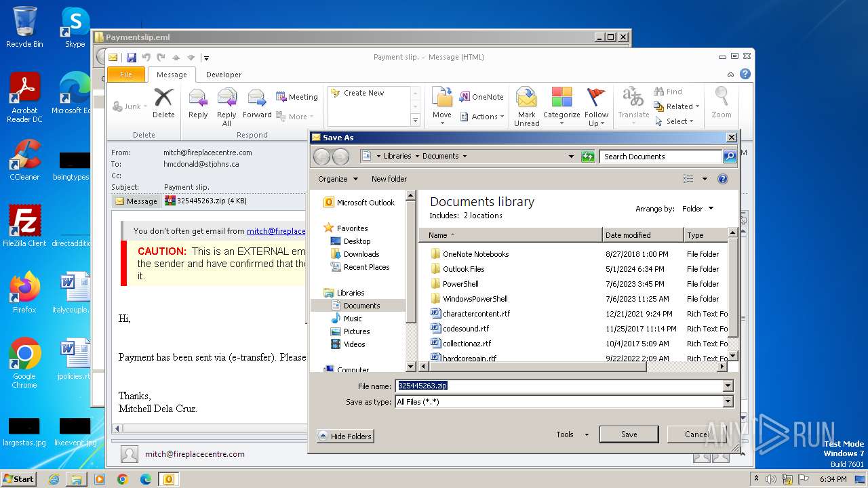Click the Outlook Help question icon
The image size is (868, 488).
(745, 74)
